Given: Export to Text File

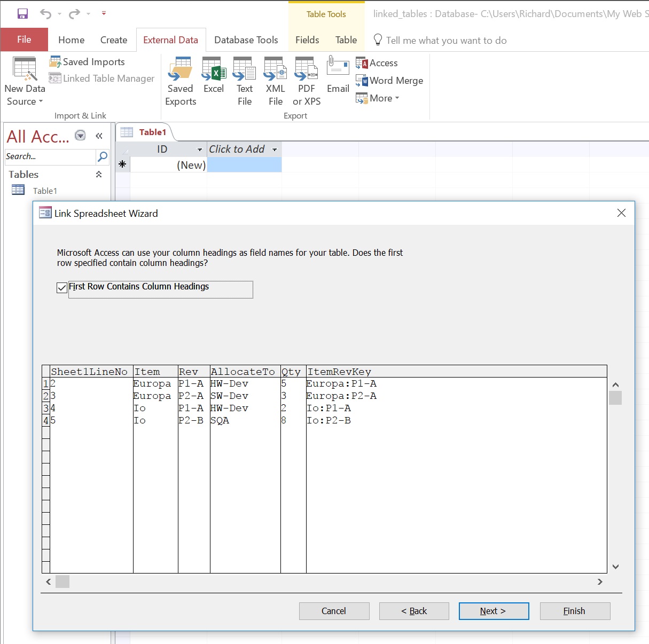Looking at the screenshot, I should pos(245,82).
